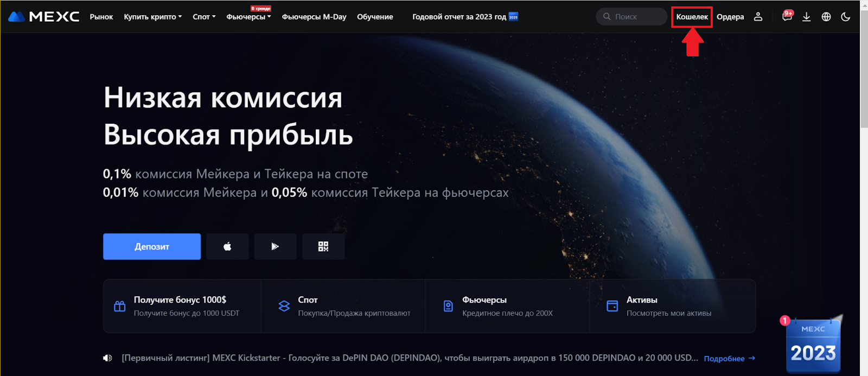Click the blue Депозит button
Image resolution: width=868 pixels, height=376 pixels.
click(152, 246)
